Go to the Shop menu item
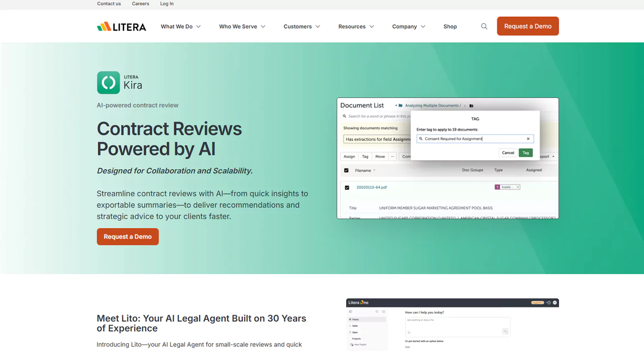Image resolution: width=644 pixels, height=351 pixels. [450, 26]
